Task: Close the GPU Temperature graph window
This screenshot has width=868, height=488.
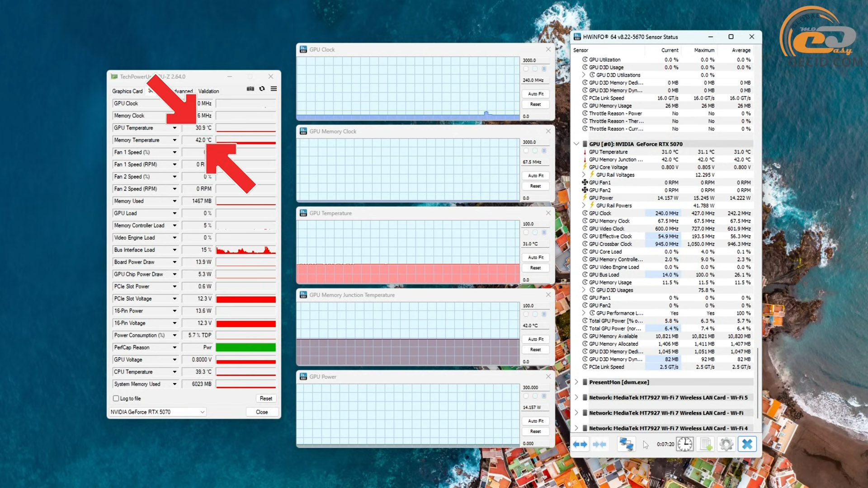Action: click(548, 213)
